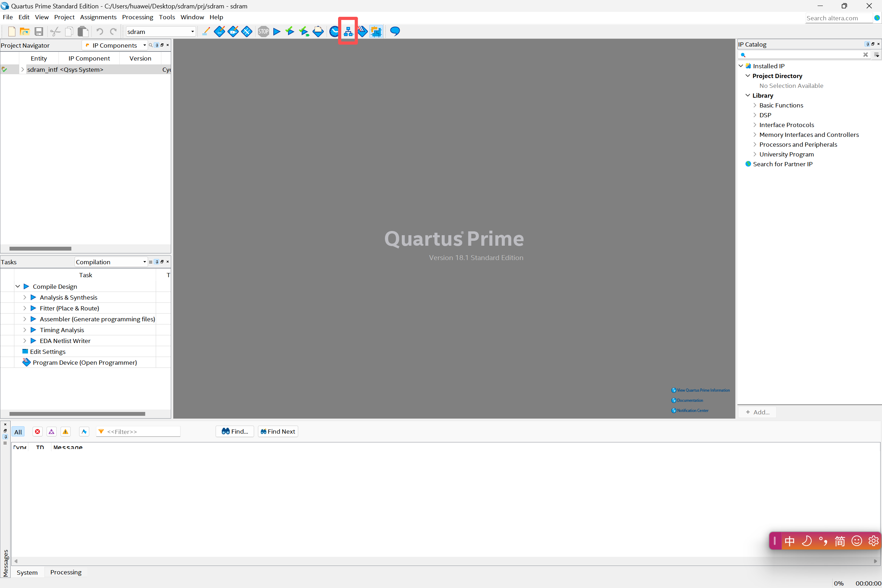
Task: Open the IP Components navigator dropdown
Action: pos(115,45)
